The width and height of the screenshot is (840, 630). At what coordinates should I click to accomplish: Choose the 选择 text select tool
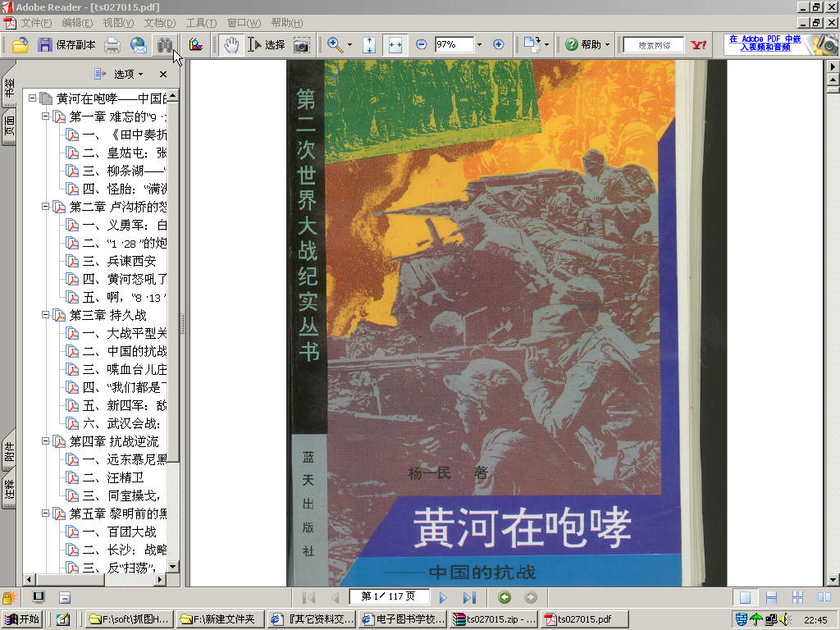tap(267, 45)
